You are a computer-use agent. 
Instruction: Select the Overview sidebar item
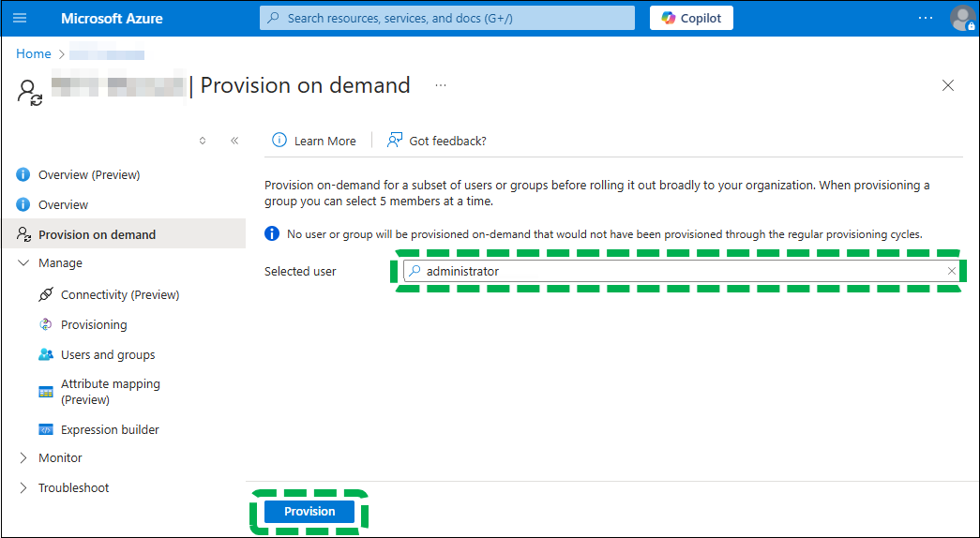pyautogui.click(x=63, y=204)
